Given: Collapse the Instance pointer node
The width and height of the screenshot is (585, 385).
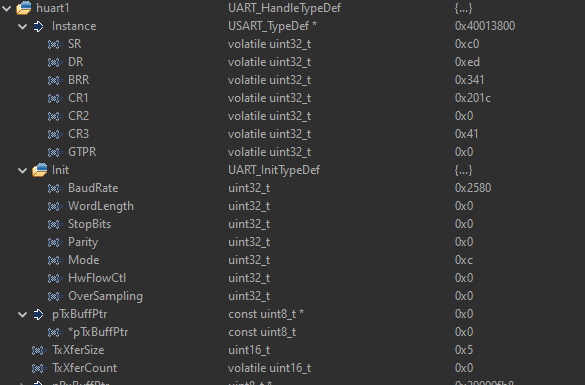Looking at the screenshot, I should coord(22,26).
